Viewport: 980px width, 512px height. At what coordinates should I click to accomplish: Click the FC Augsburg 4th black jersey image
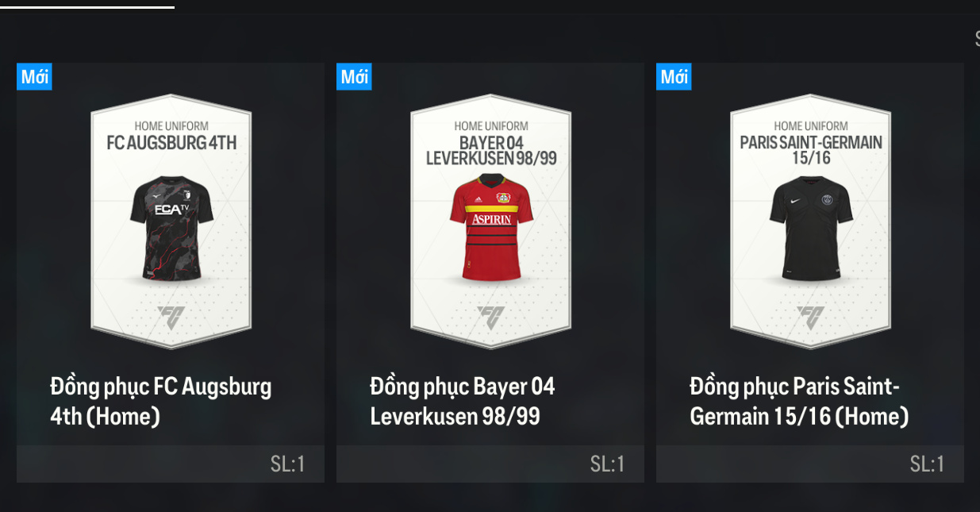(171, 228)
